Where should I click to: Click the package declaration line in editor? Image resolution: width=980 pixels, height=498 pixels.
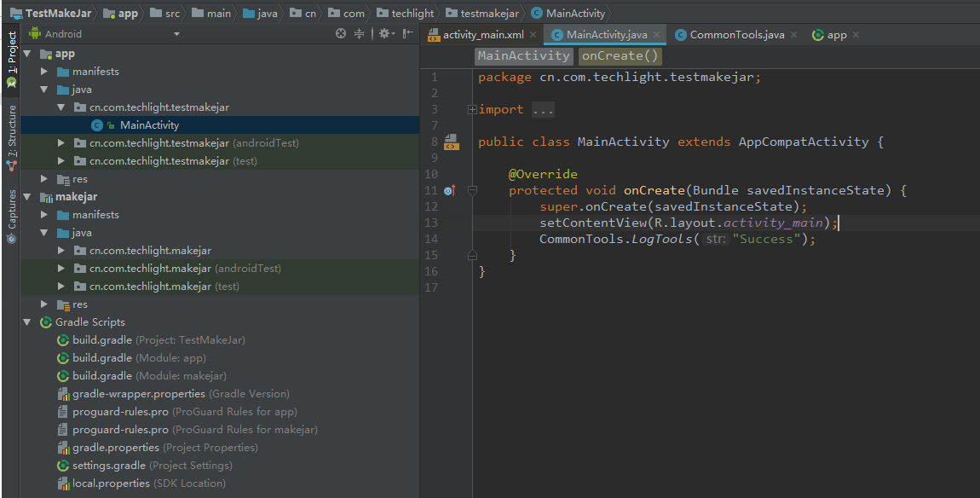click(620, 78)
